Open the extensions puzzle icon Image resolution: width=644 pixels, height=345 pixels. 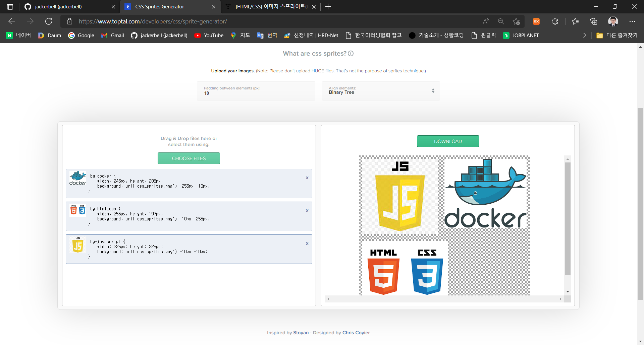point(555,21)
